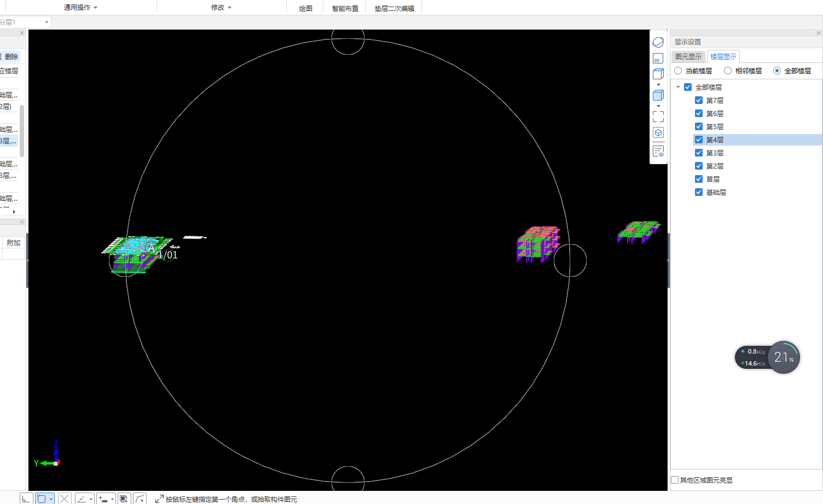Click the dashed-square fullscreen zoom icon

(x=658, y=117)
